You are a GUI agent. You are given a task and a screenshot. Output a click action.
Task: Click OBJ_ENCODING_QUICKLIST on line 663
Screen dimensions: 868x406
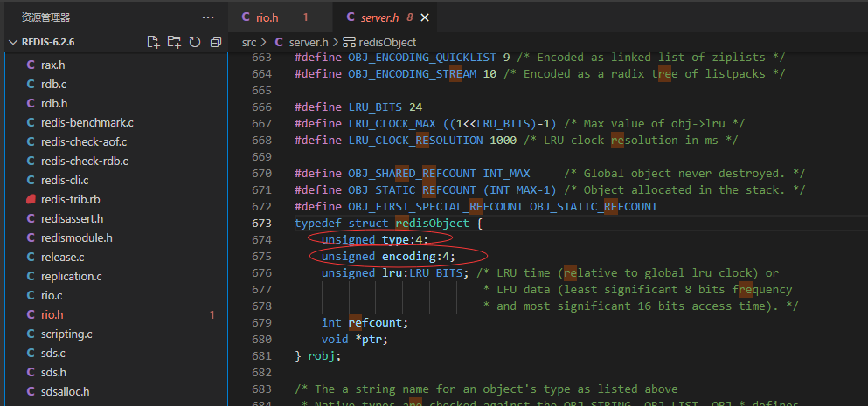coord(422,58)
